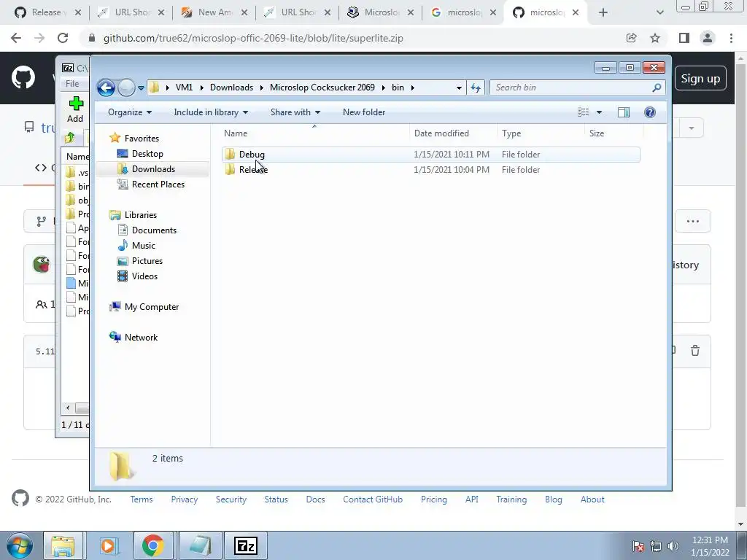Viewport: 747px width, 560px height.
Task: Open the view options dropdown arrow
Action: (x=600, y=112)
